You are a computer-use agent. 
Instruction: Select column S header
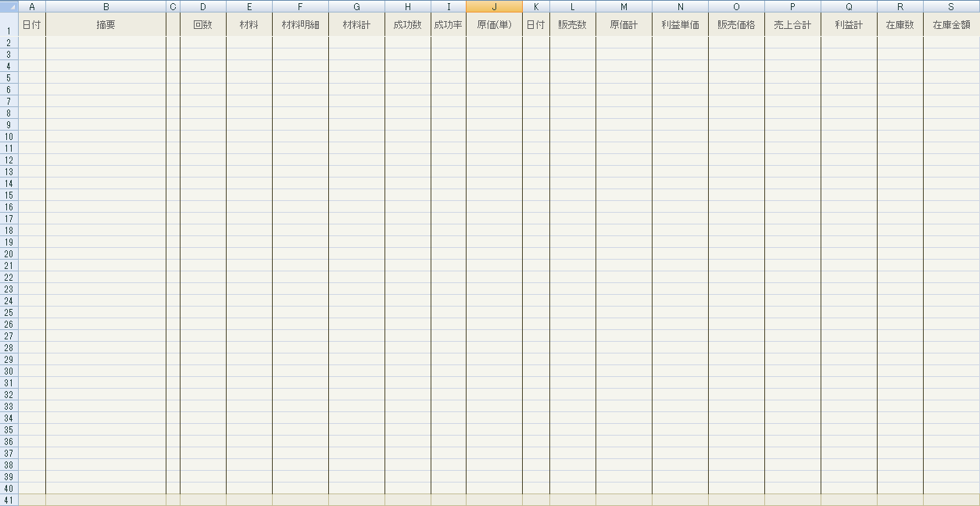click(x=951, y=6)
